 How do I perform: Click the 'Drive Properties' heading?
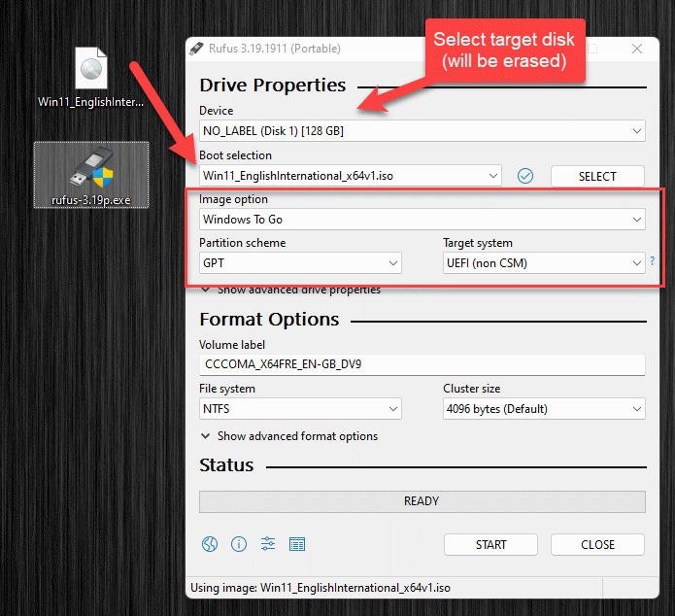(x=273, y=86)
